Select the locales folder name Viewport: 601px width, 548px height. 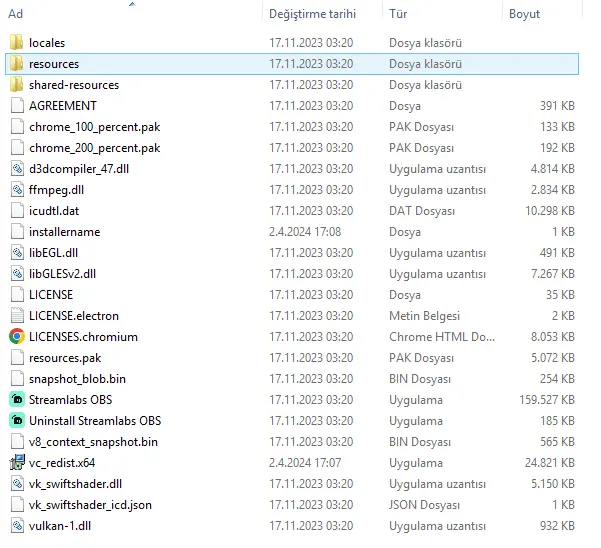coord(47,43)
